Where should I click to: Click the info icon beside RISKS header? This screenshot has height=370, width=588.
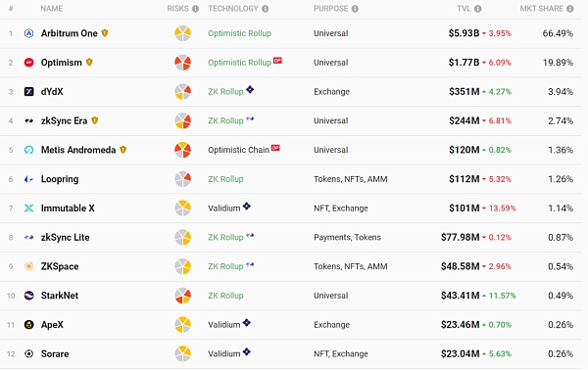point(195,9)
